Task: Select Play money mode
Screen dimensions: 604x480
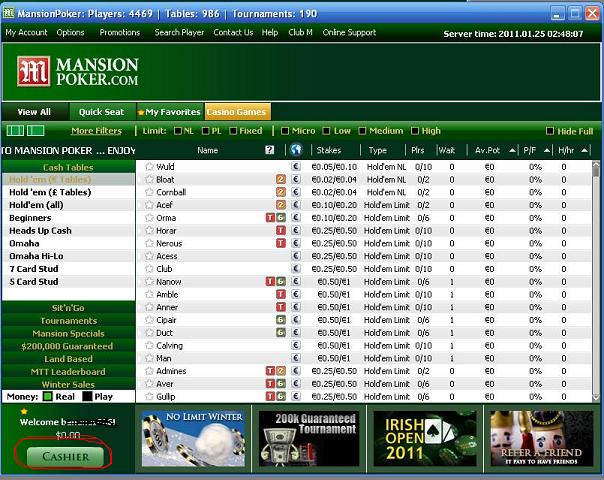Action: 87,396
